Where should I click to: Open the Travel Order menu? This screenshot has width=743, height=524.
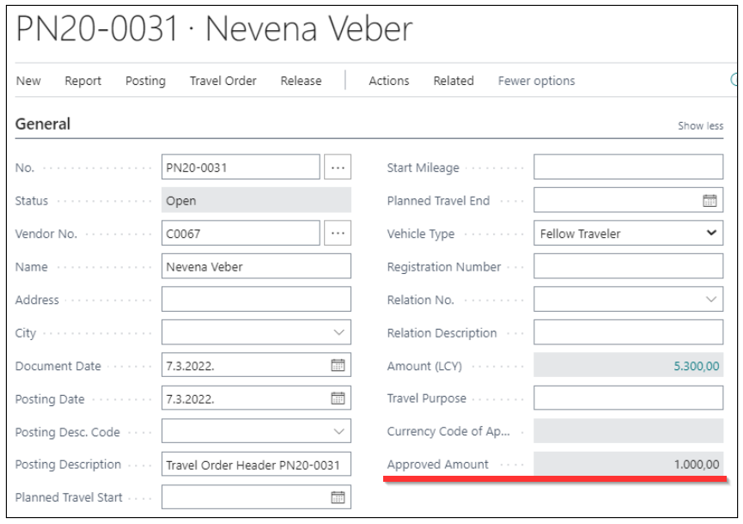click(223, 81)
